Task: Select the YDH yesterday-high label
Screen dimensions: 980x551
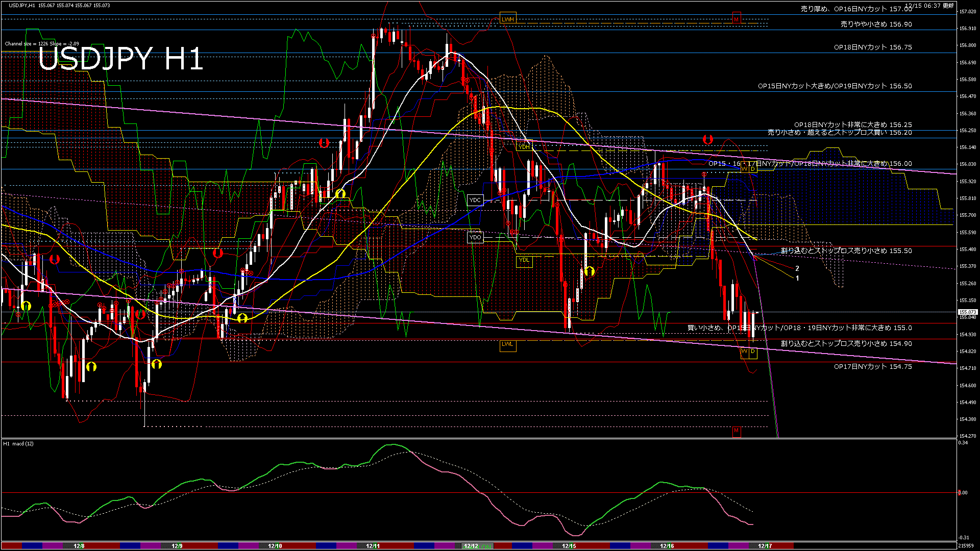Action: [524, 146]
